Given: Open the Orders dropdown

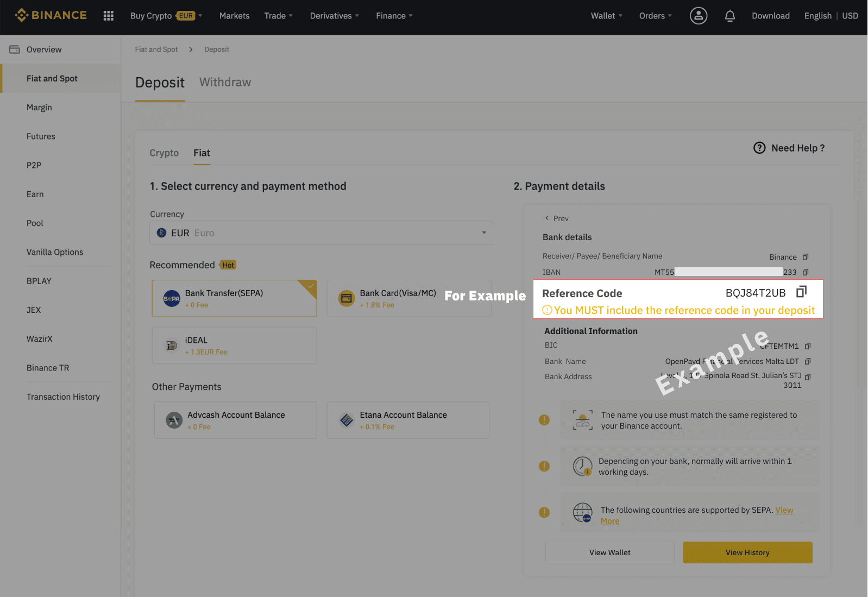Looking at the screenshot, I should 656,16.
